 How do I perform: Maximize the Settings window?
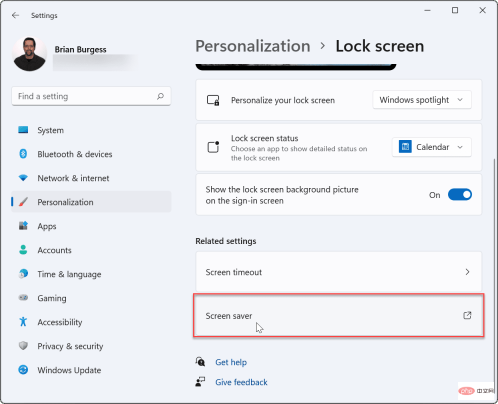pos(455,10)
